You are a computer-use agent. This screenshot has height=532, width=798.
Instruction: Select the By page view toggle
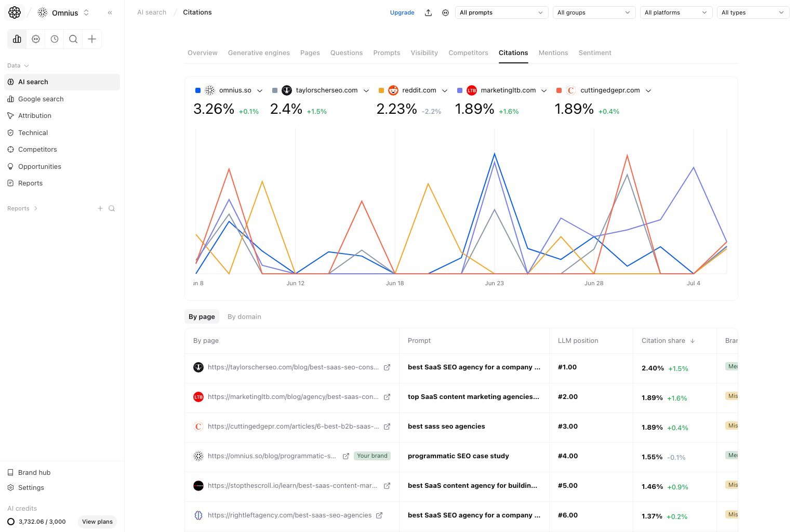[202, 317]
